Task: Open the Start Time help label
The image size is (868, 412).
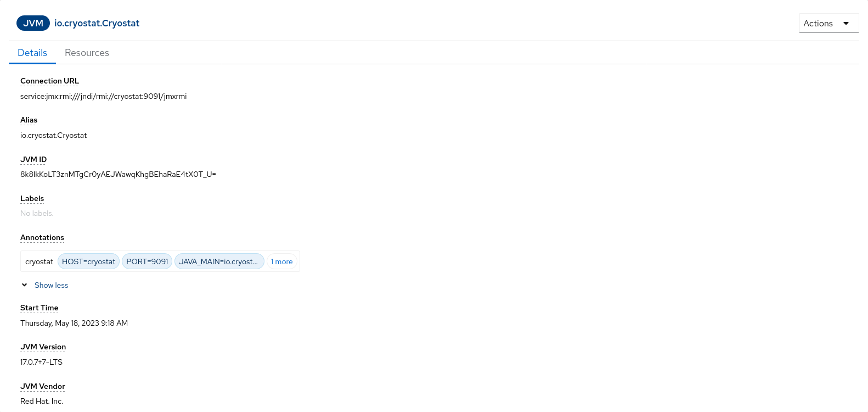Action: (x=39, y=308)
